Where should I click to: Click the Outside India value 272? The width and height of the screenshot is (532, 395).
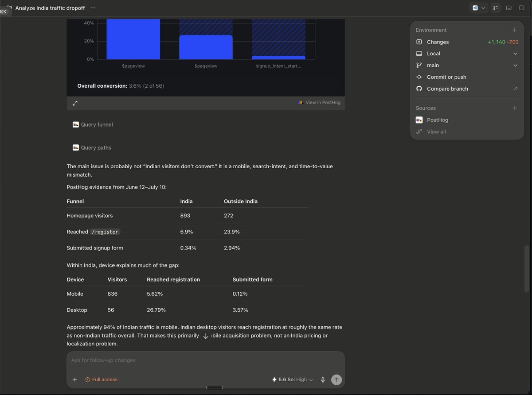228,216
